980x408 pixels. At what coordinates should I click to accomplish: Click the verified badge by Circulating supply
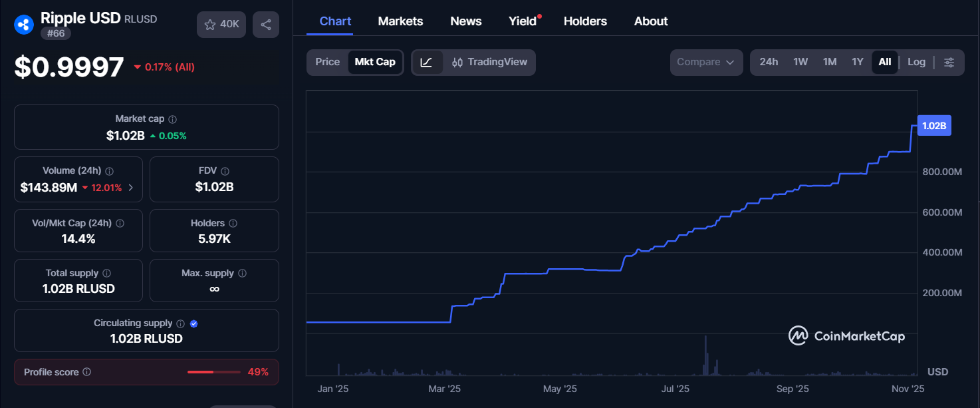coord(194,323)
